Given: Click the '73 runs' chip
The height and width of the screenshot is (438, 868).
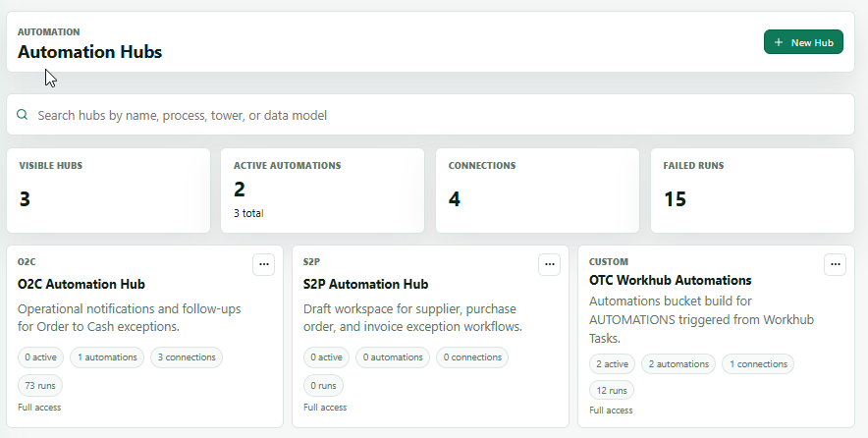Looking at the screenshot, I should pos(40,385).
